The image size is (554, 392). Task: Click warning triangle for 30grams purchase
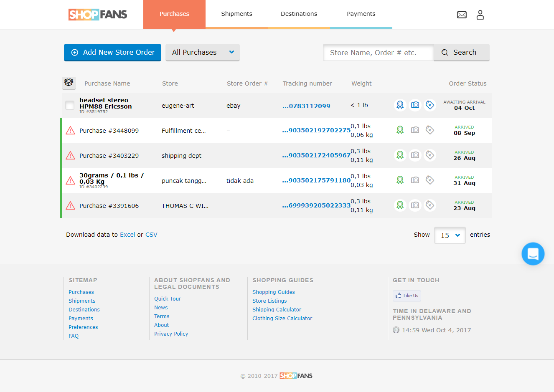coord(71,180)
